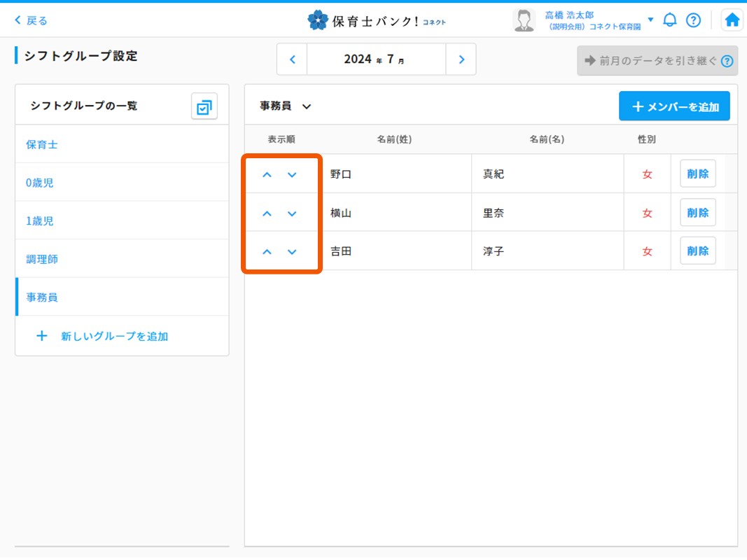This screenshot has width=747, height=560.
Task: Delete 横山 里奈 from the group
Action: coord(697,213)
